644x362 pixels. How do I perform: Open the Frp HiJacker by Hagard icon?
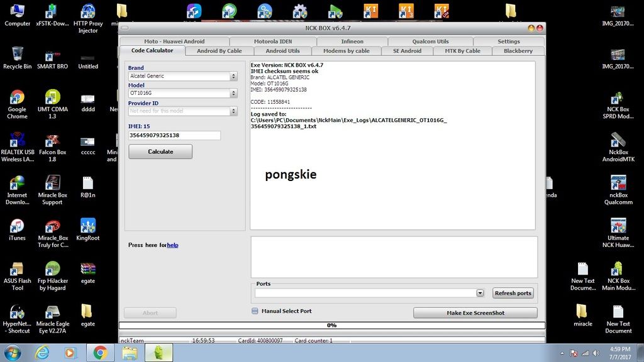pos(52,269)
